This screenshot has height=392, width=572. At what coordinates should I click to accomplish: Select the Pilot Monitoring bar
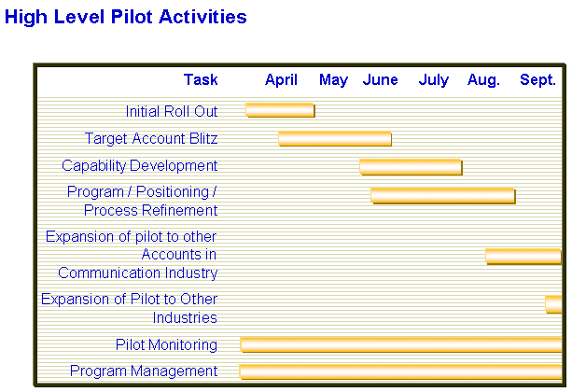[x=401, y=345]
